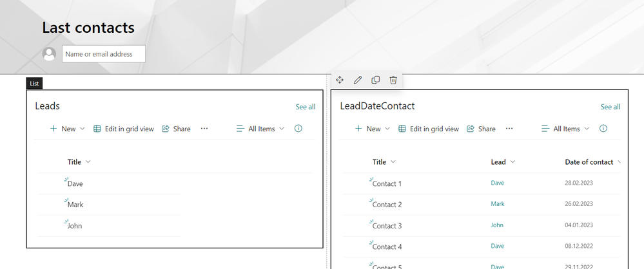This screenshot has height=269, width=644.
Task: Open the info pane in Leads list
Action: (298, 128)
